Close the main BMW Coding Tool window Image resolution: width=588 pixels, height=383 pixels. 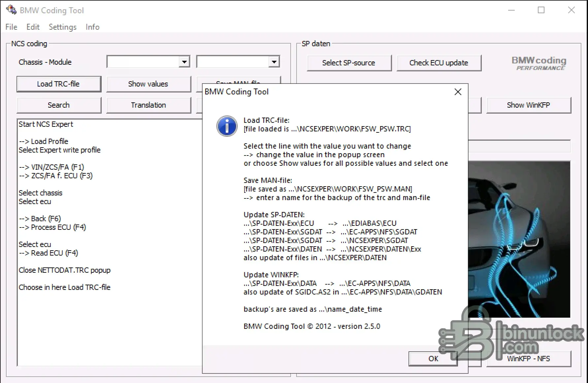click(x=572, y=10)
